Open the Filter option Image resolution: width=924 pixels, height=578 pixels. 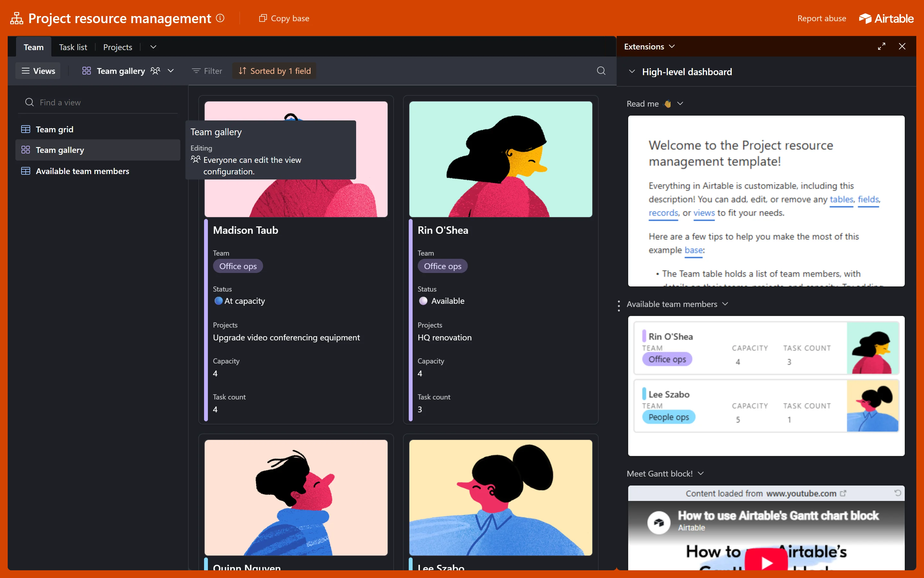tap(207, 71)
